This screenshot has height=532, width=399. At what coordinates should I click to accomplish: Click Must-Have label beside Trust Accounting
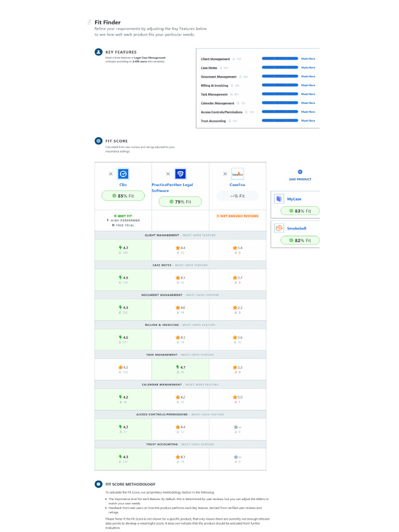[308, 121]
